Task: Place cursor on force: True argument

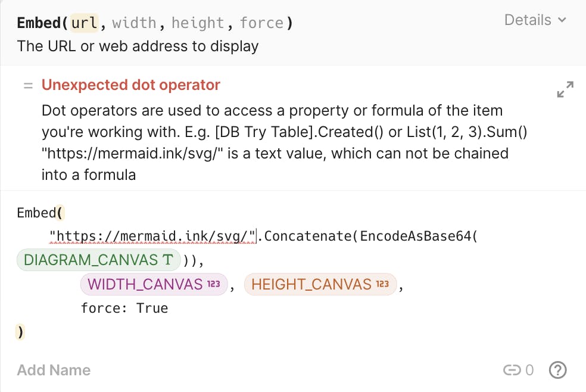Action: 124,308
